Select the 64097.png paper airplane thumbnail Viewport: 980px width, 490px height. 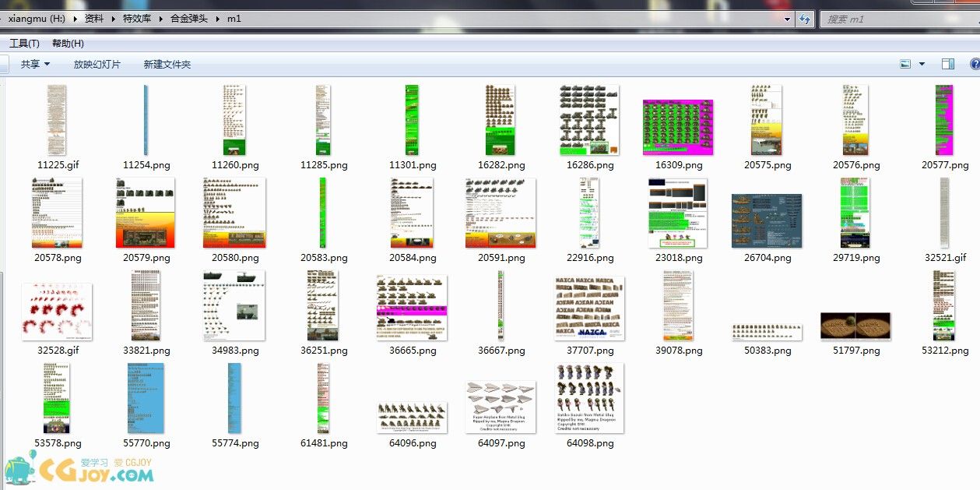click(501, 407)
